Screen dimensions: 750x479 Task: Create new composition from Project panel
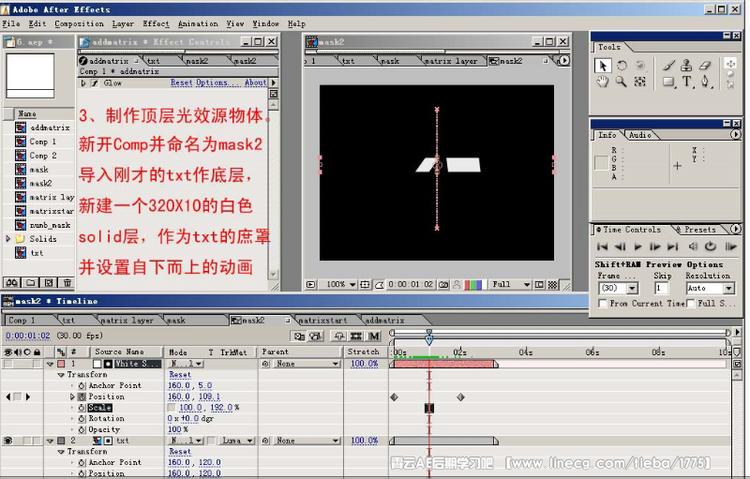click(49, 283)
